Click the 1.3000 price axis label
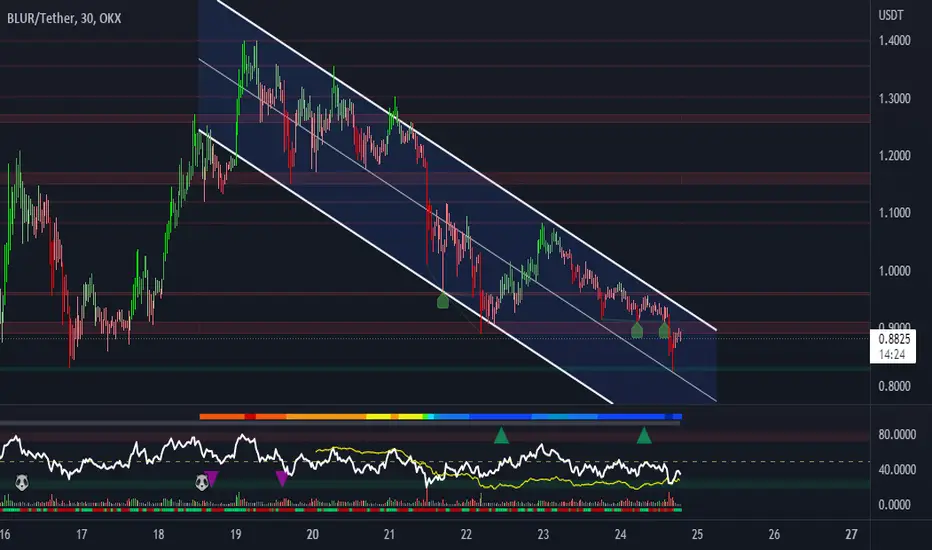Image resolution: width=932 pixels, height=550 pixels. [894, 98]
